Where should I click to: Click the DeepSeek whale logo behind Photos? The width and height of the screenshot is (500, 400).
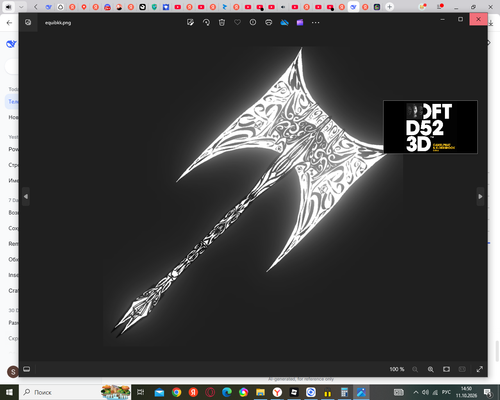click(11, 44)
